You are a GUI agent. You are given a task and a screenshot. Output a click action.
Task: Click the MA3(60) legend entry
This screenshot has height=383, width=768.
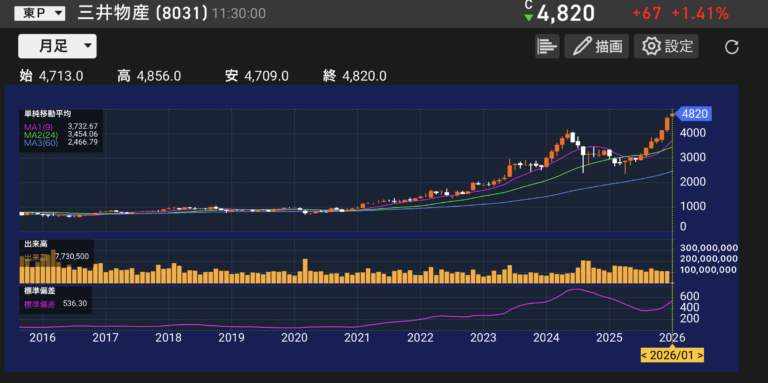pyautogui.click(x=40, y=142)
